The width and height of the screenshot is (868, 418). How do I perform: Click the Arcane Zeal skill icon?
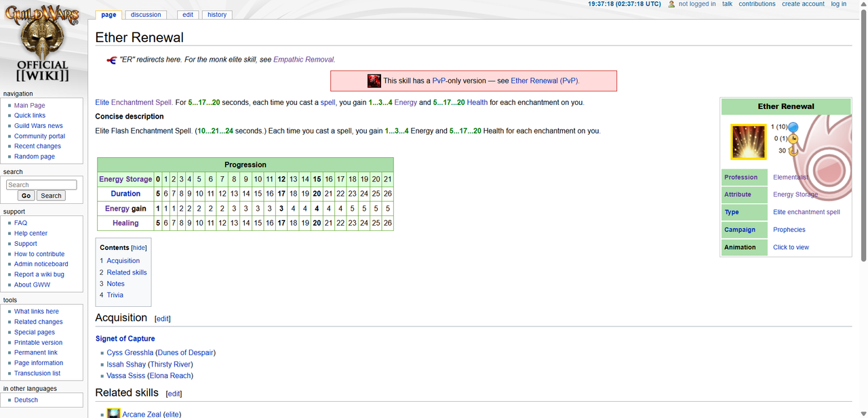(x=113, y=413)
